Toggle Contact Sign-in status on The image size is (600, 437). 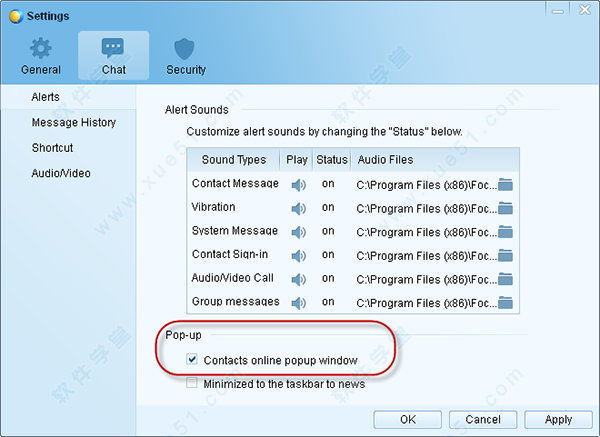pyautogui.click(x=328, y=255)
